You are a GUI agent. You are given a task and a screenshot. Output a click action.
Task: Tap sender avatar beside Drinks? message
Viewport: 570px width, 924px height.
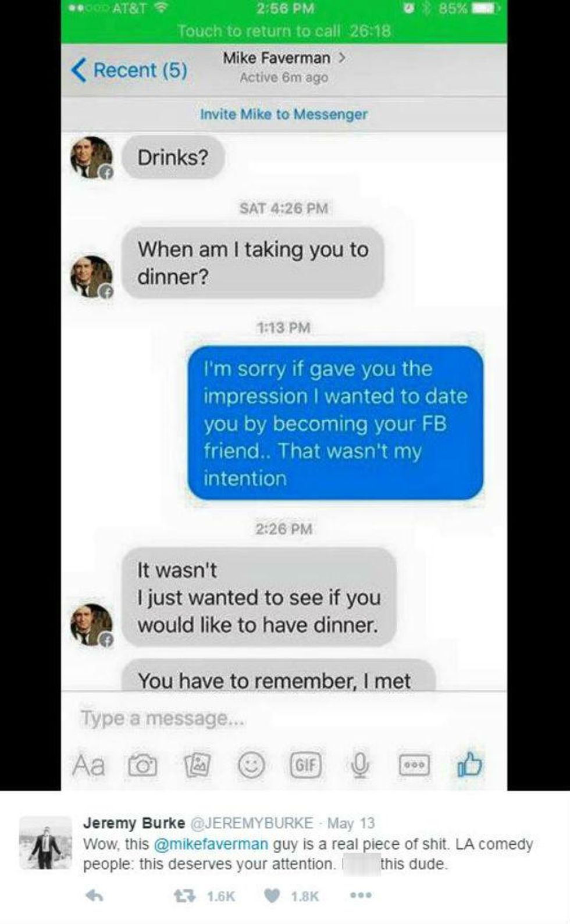pos(91,158)
